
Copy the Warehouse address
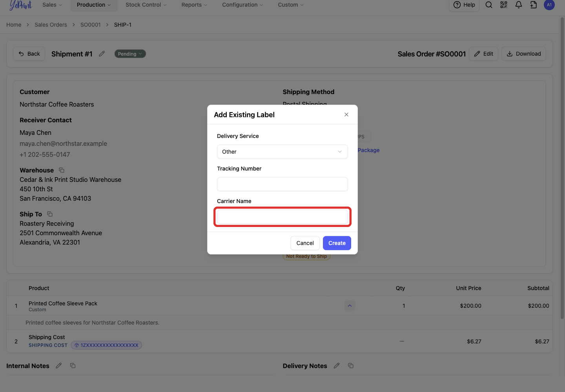click(62, 170)
